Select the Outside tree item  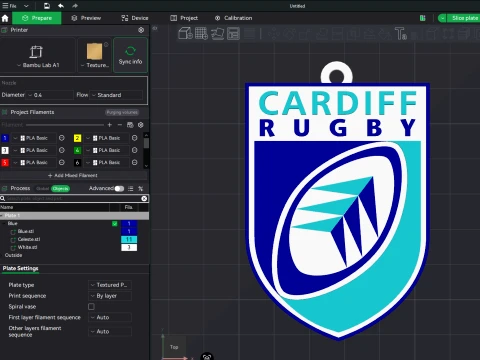coord(13,255)
